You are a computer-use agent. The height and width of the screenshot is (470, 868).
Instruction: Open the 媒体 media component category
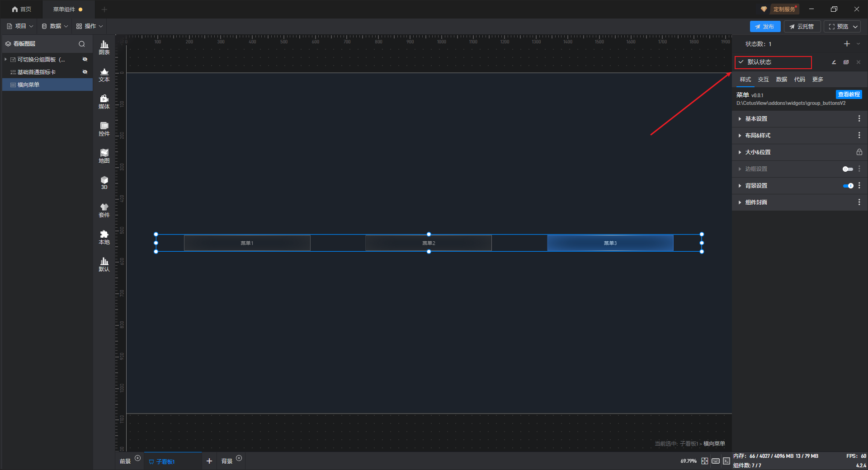tap(104, 102)
